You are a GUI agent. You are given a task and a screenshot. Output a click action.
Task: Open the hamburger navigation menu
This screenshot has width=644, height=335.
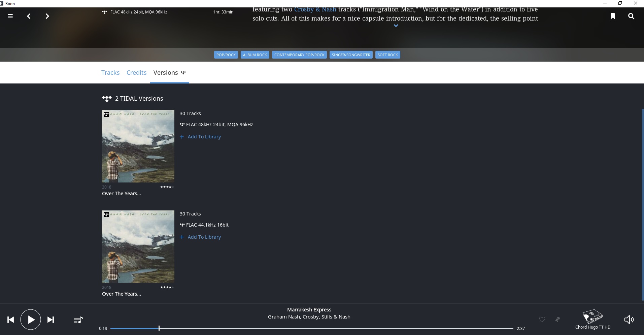(10, 16)
